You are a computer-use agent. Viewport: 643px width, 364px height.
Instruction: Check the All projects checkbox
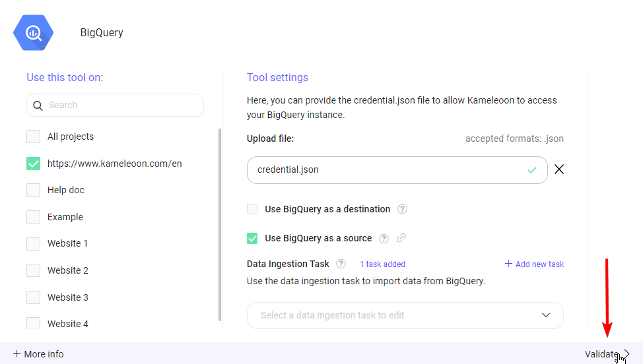pos(33,136)
